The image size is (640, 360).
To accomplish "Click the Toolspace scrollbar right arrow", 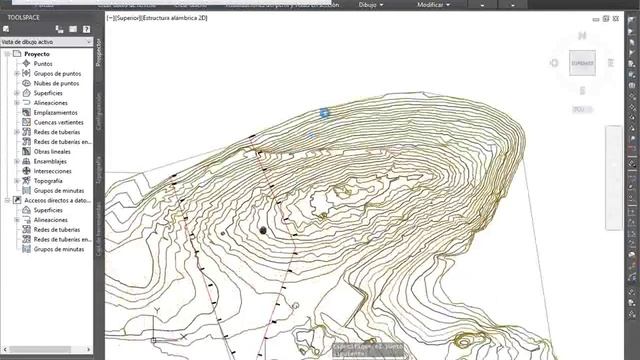I will (x=89, y=350).
